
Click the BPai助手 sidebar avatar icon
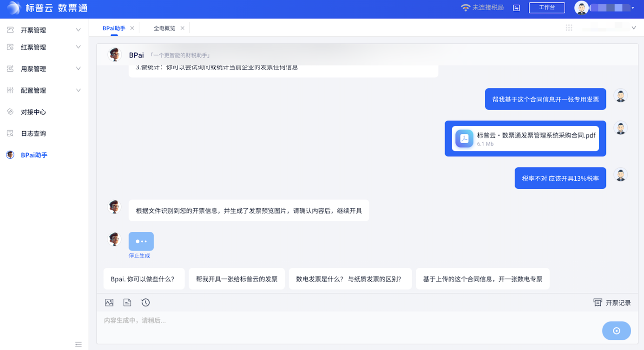click(x=10, y=155)
